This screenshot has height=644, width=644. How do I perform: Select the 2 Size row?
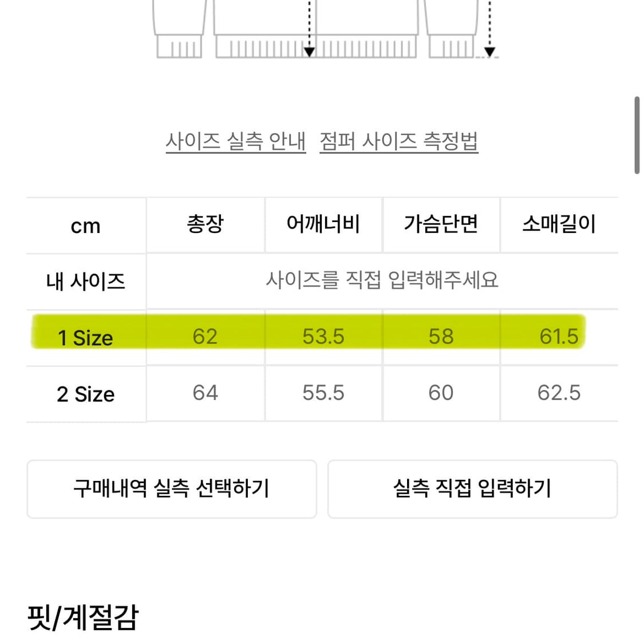[x=86, y=394]
